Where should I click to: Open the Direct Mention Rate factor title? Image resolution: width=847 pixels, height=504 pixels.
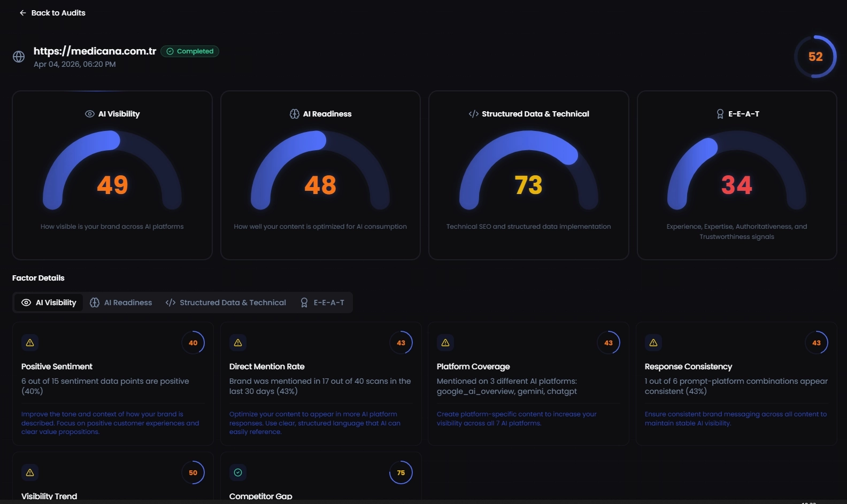[x=267, y=367]
